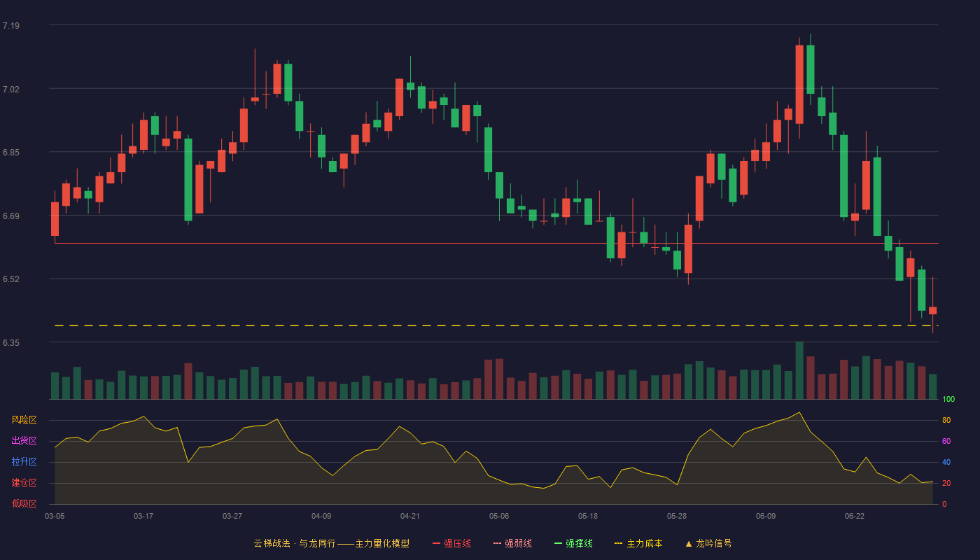This screenshot has width=980, height=560.
Task: Toggle the 龙吟信号 legend series
Action: [x=708, y=543]
